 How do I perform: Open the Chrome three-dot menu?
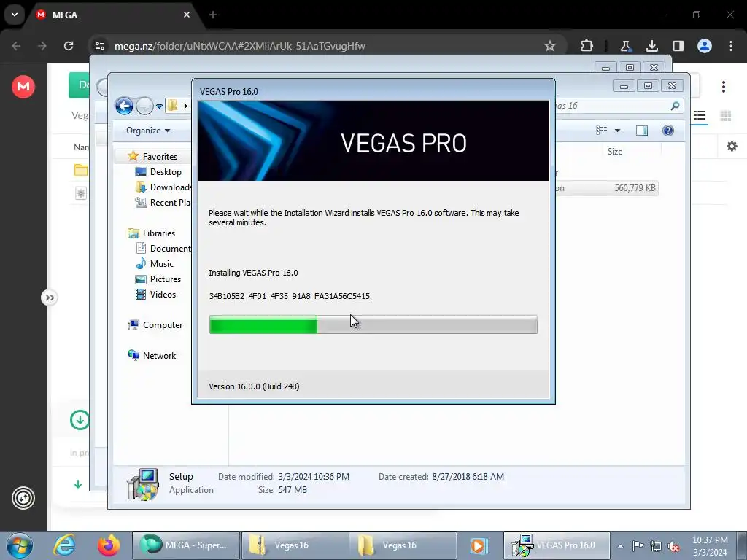point(731,46)
